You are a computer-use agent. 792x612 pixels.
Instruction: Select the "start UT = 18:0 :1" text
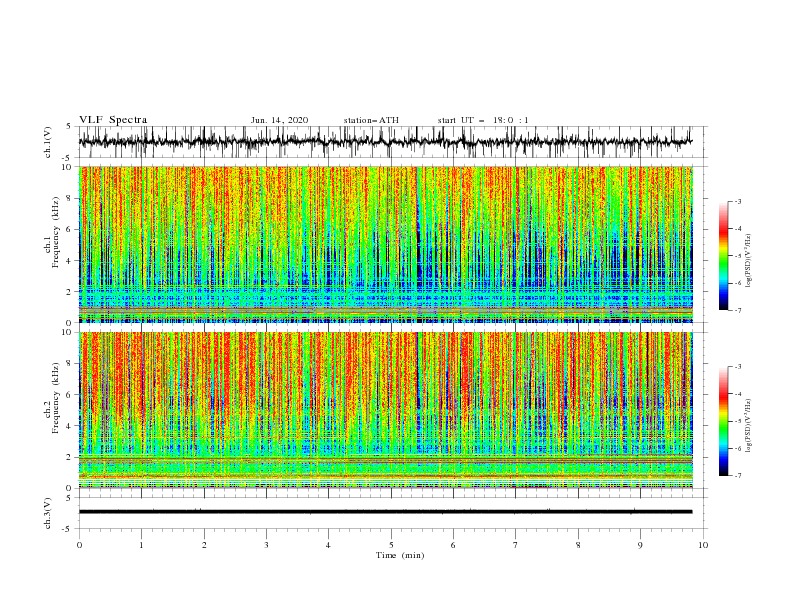tap(483, 120)
